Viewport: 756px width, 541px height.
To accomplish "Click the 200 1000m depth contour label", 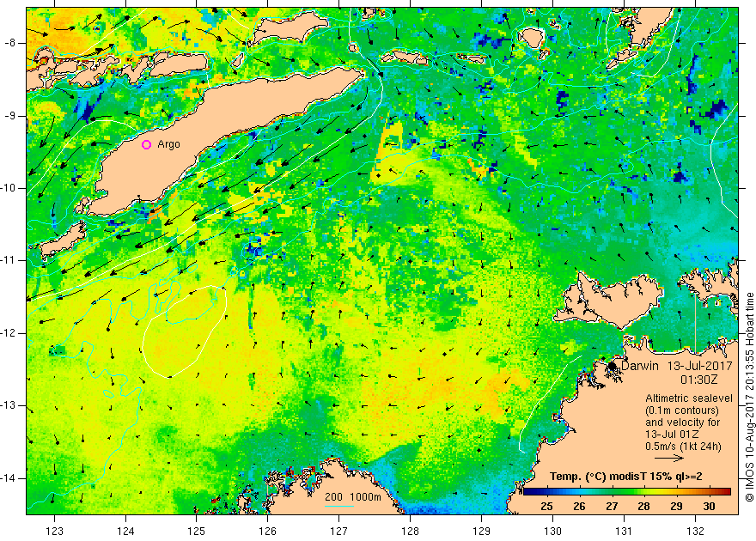I will [x=353, y=496].
